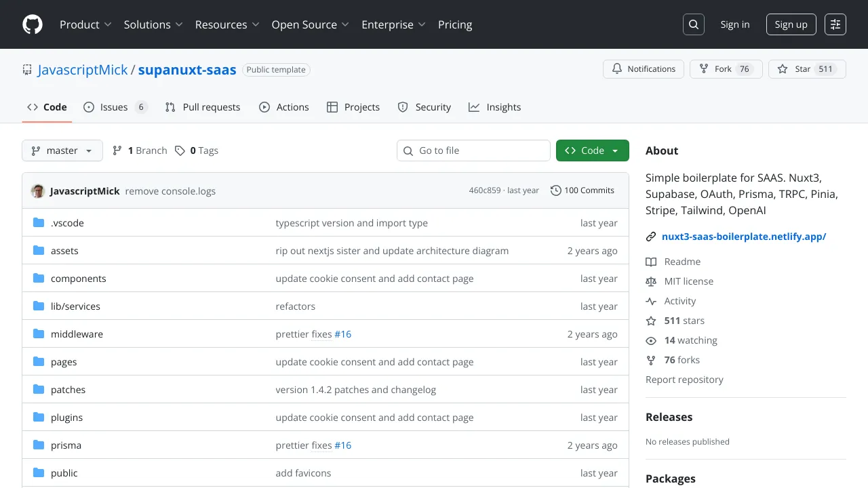
Task: Switch to the Pull requests tab
Action: tap(203, 107)
